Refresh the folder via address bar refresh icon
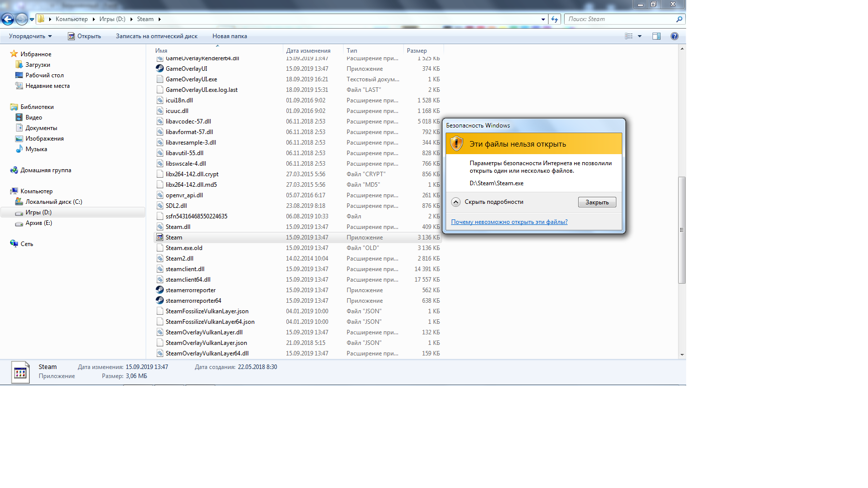The width and height of the screenshot is (868, 488). click(x=555, y=19)
